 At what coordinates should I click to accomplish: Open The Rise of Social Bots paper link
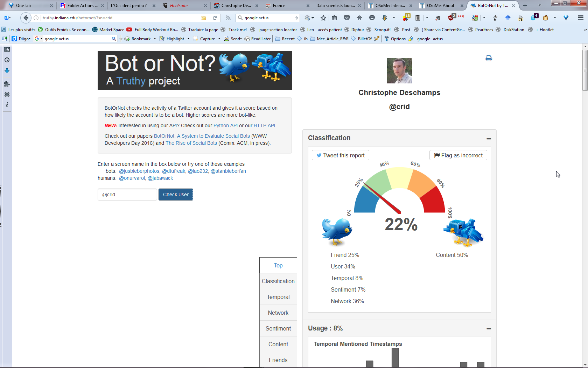point(191,143)
